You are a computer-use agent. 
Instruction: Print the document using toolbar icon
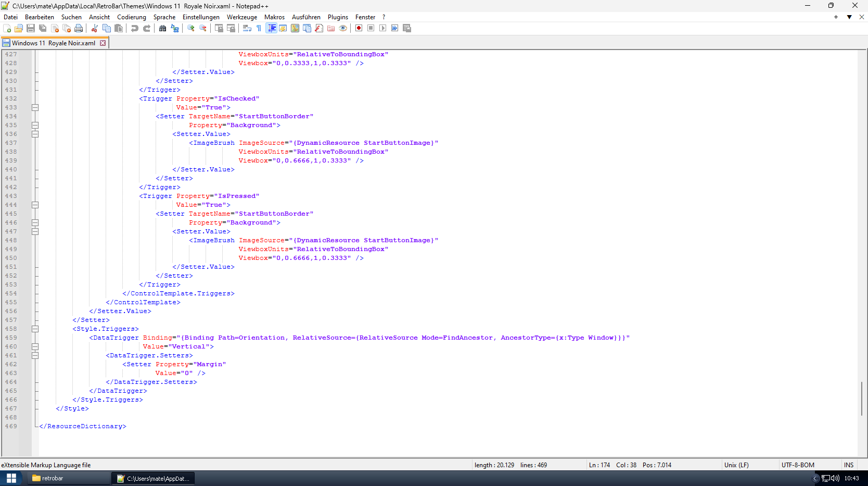pos(79,28)
